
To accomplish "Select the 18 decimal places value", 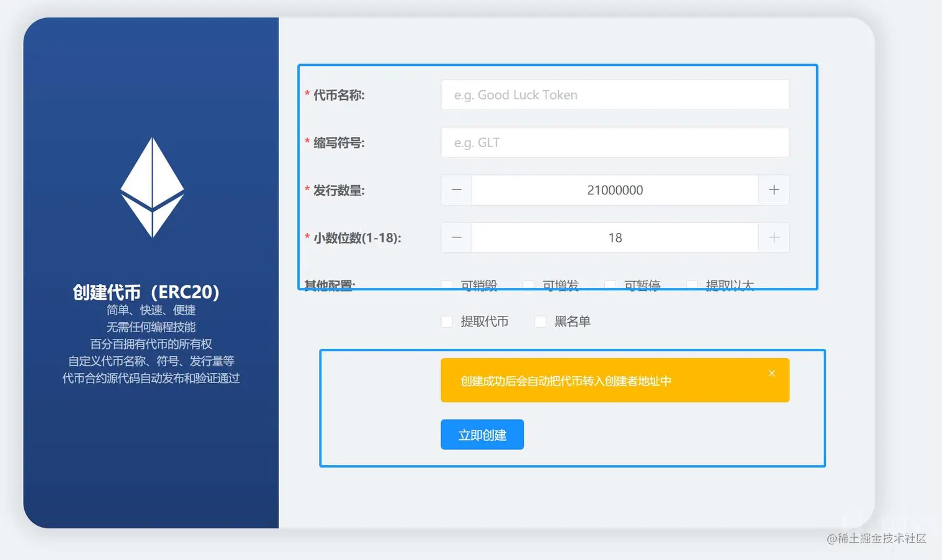I will pyautogui.click(x=615, y=237).
